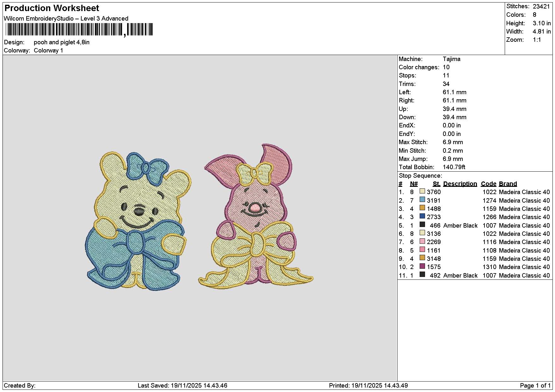555x392 pixels.
Task: Click thread code 1108
Action: [490, 250]
